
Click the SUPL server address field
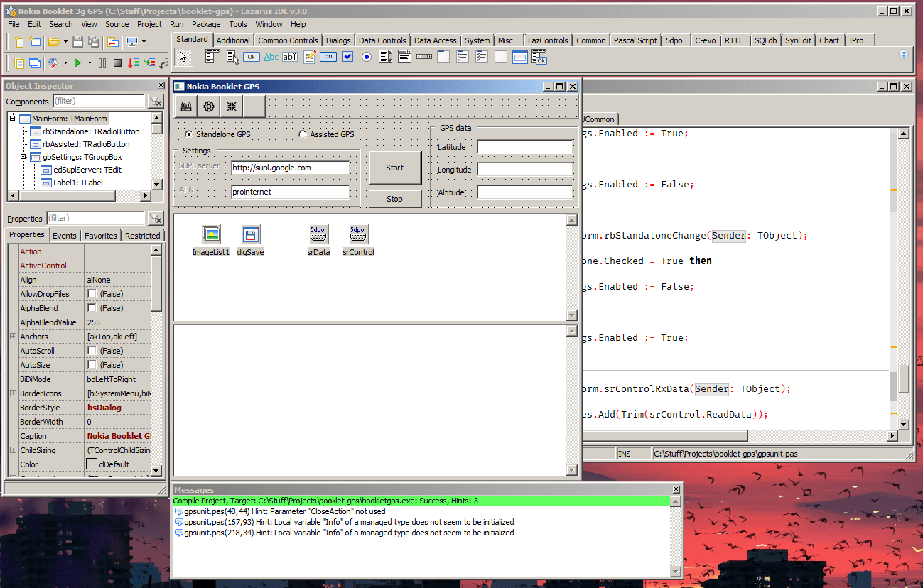(290, 168)
